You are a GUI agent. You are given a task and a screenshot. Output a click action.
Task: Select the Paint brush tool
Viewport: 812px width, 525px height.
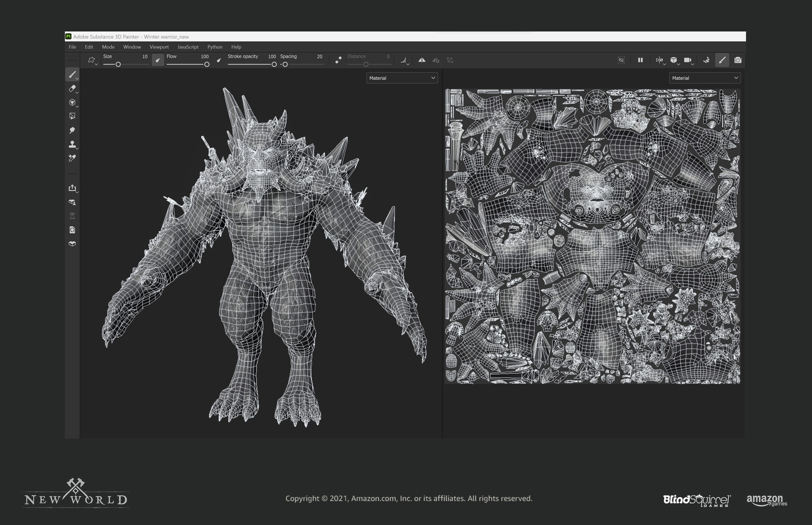72,75
